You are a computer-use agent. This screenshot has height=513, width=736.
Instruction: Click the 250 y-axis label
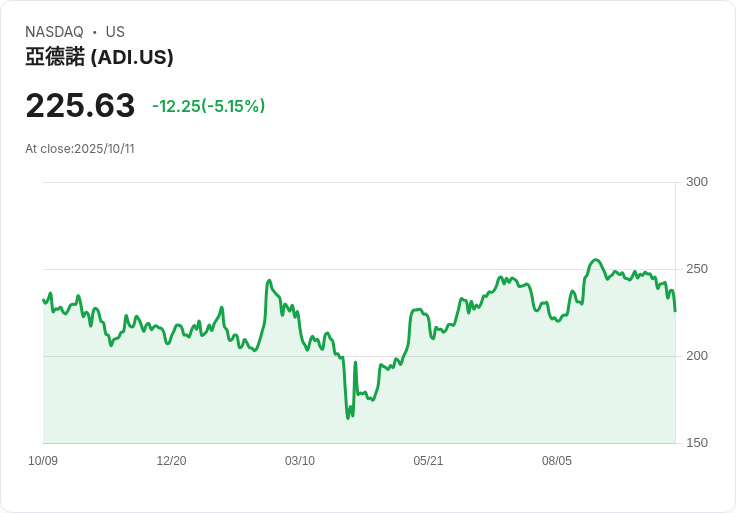697,269
